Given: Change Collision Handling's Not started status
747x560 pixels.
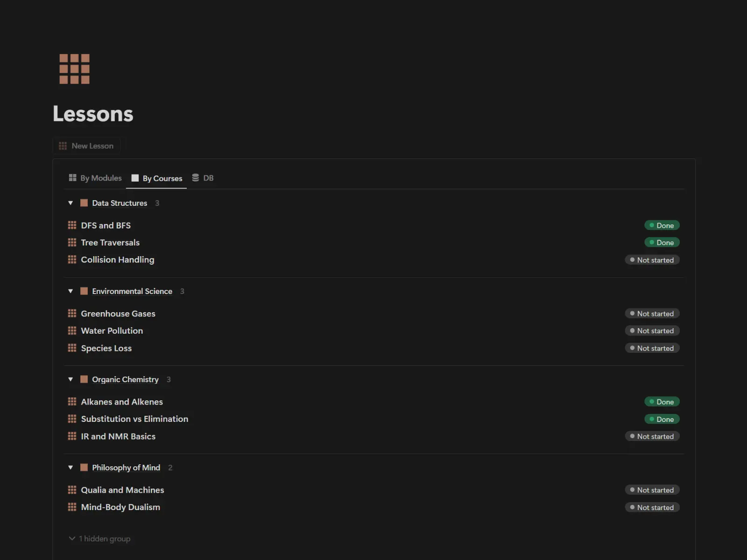Looking at the screenshot, I should (652, 260).
